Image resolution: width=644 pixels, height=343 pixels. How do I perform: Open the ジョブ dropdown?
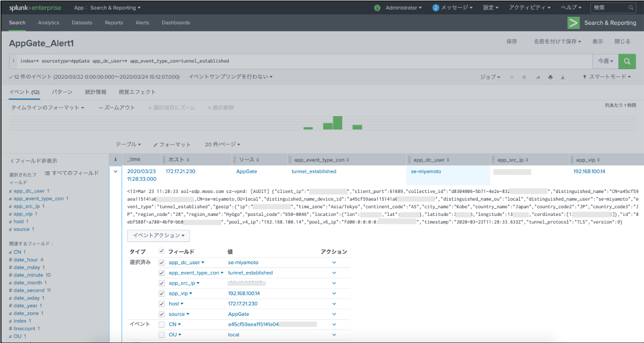[x=490, y=77]
